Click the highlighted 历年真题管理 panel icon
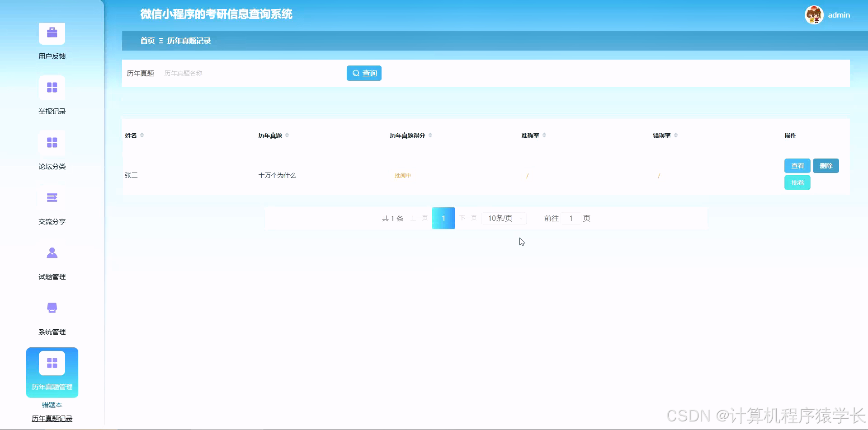 (52, 362)
